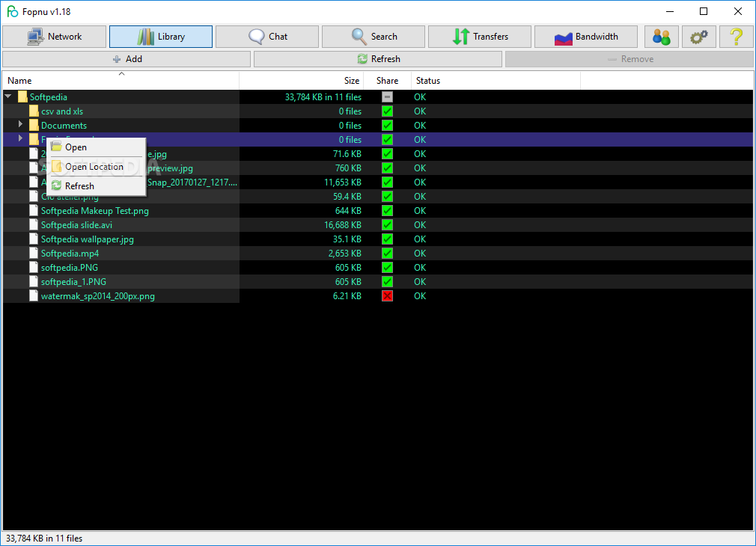Screen dimensions: 756x546
Task: Click the Fopnu app icon in title bar
Action: [13, 11]
